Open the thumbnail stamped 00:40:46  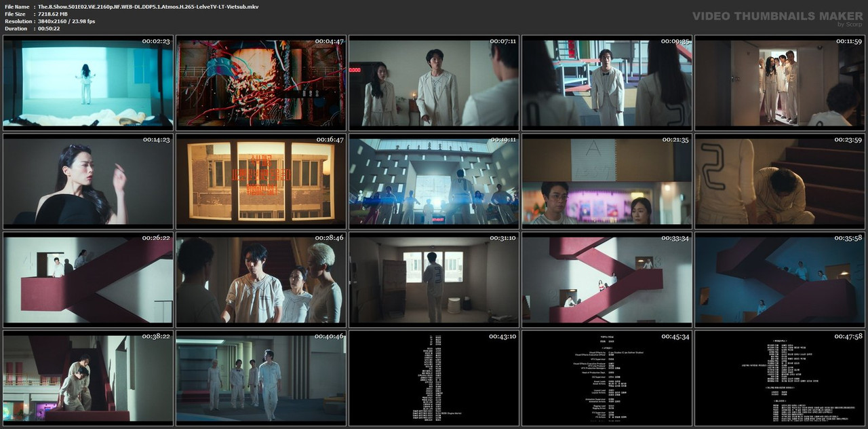261,377
